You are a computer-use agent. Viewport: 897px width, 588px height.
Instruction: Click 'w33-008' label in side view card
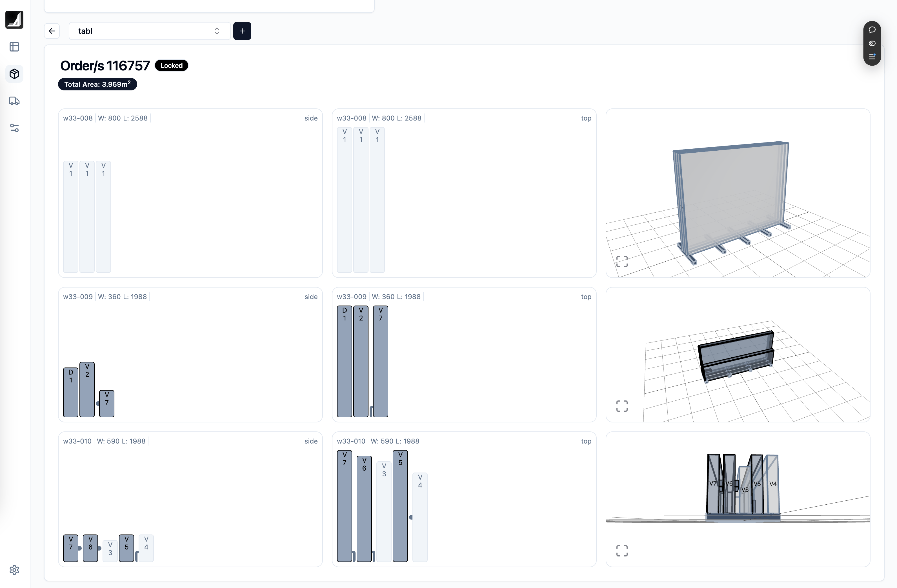click(78, 118)
